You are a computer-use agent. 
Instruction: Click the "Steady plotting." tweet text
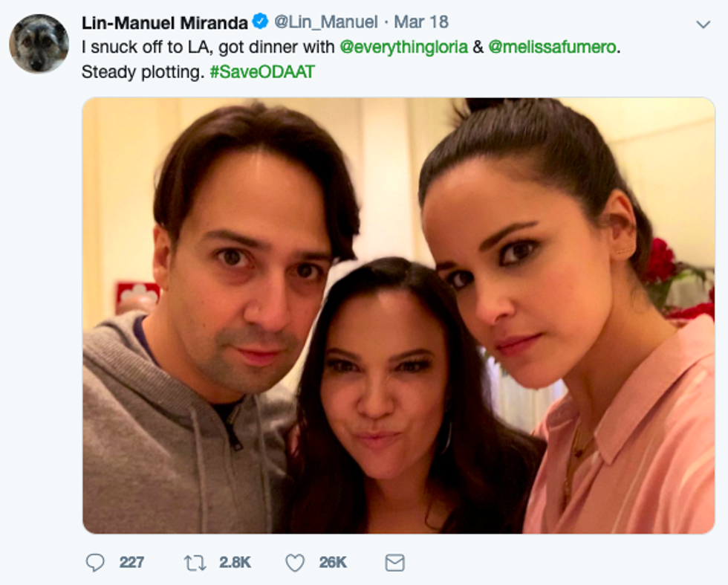(x=142, y=74)
